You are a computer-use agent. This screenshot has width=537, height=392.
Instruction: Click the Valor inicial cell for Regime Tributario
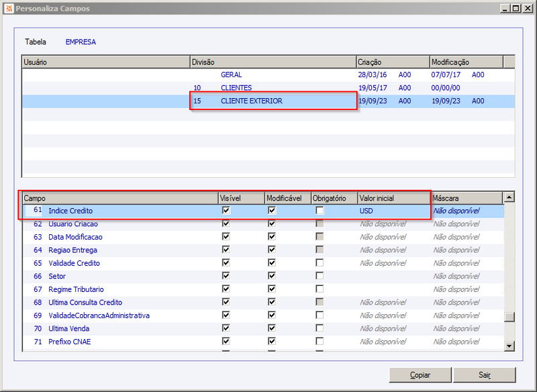pyautogui.click(x=394, y=289)
